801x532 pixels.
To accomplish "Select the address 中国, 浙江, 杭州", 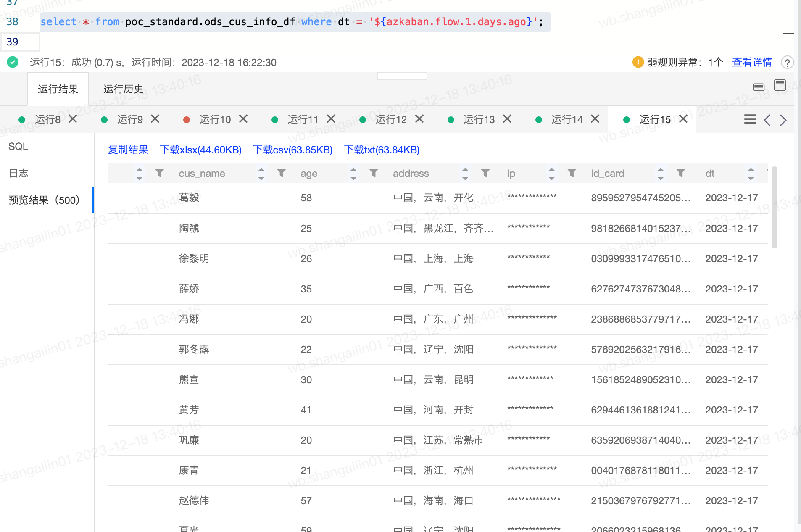I will point(433,471).
